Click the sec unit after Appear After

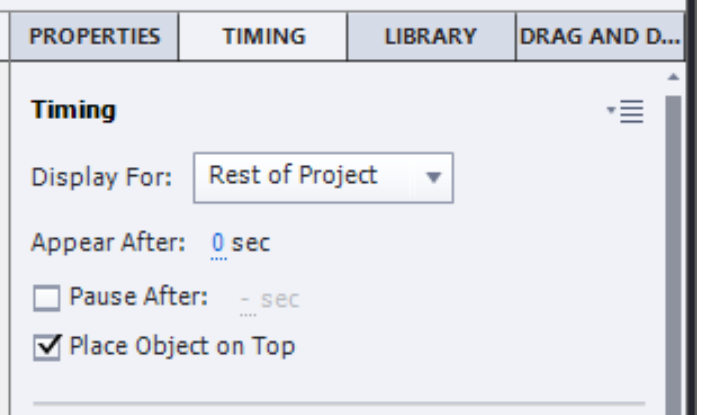[251, 242]
